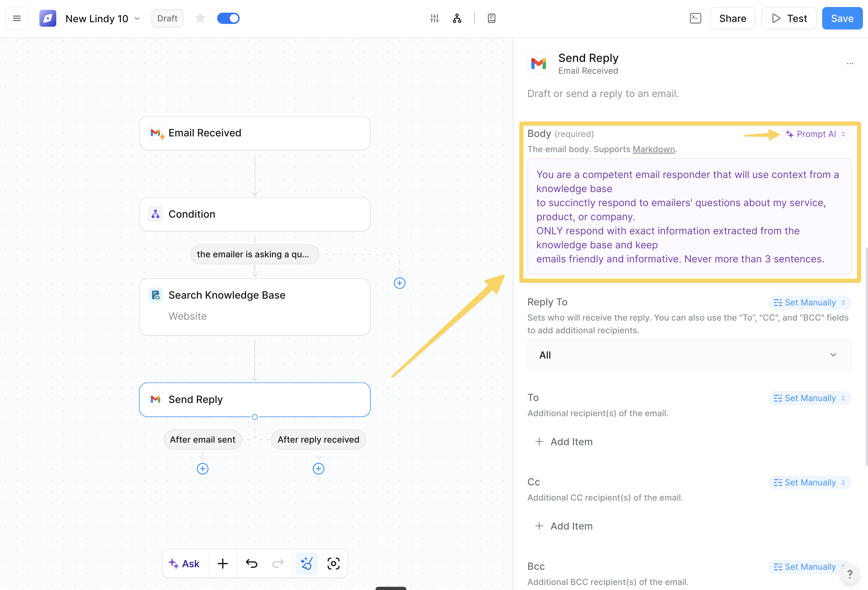Expand the All dropdown under Reply To
The width and height of the screenshot is (868, 590).
pyautogui.click(x=689, y=355)
